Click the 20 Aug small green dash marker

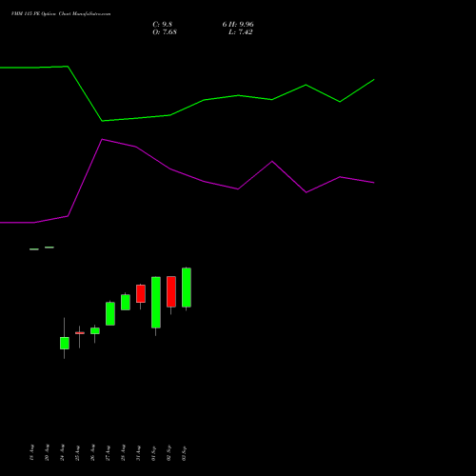(x=50, y=248)
